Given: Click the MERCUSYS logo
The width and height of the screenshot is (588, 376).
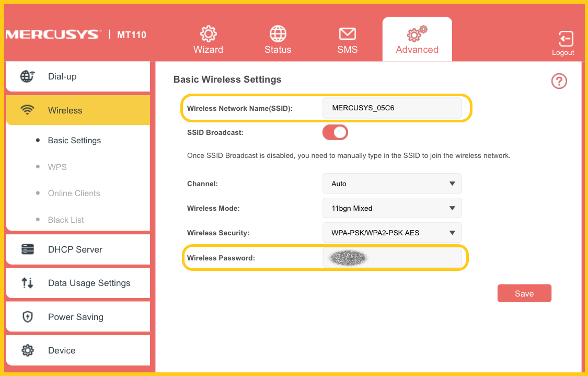Looking at the screenshot, I should click(53, 35).
